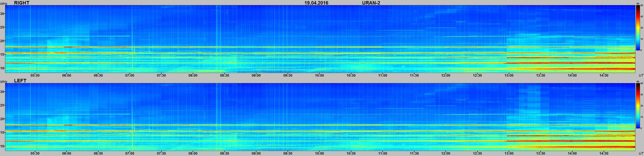The width and height of the screenshot is (644, 156).
Task: Select the 05:30 time marker in LEFT panel
Action: pos(35,154)
